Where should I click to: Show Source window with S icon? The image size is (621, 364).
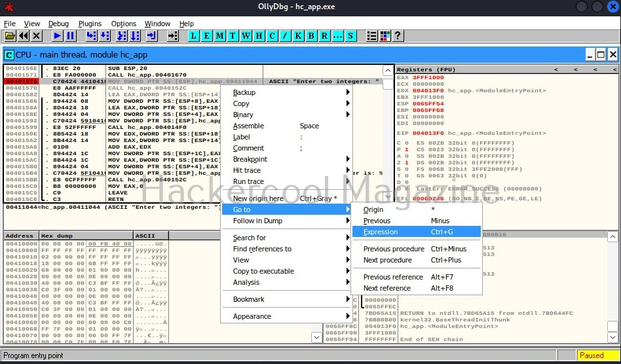tap(350, 36)
